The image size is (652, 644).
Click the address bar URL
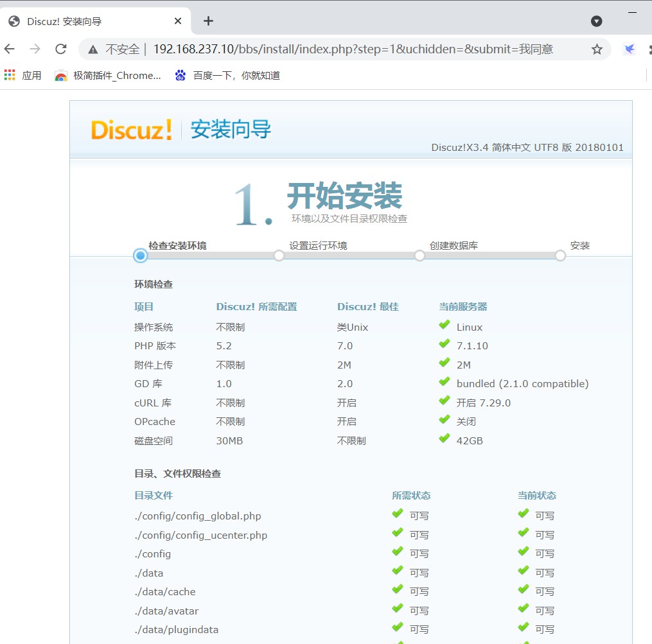353,49
